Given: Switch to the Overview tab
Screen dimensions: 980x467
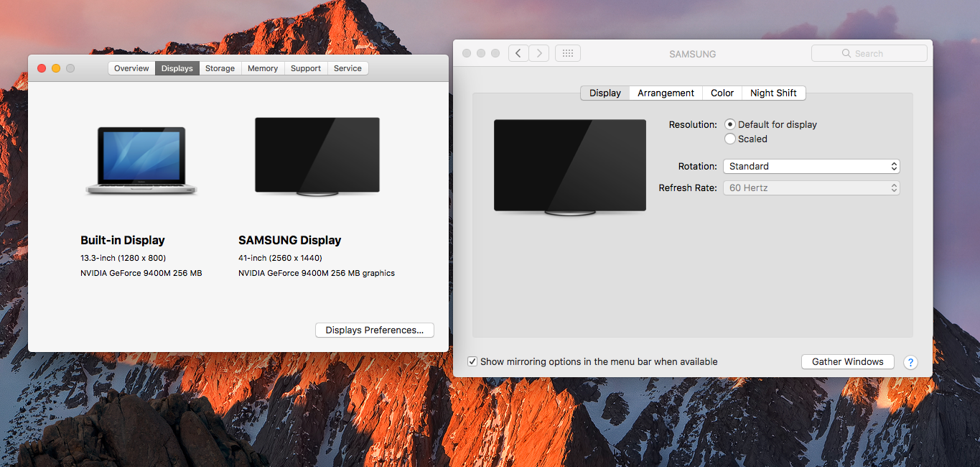Looking at the screenshot, I should pos(131,68).
